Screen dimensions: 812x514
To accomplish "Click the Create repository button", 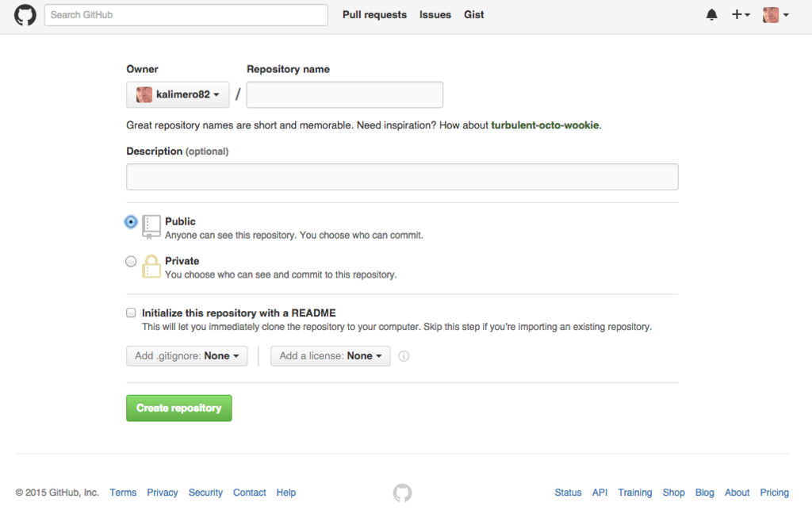I will click(x=178, y=409).
